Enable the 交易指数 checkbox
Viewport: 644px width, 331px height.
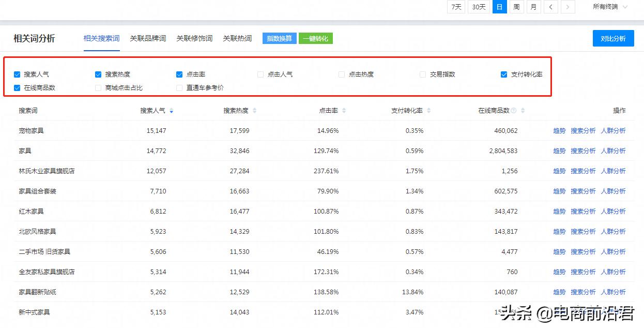(x=423, y=74)
